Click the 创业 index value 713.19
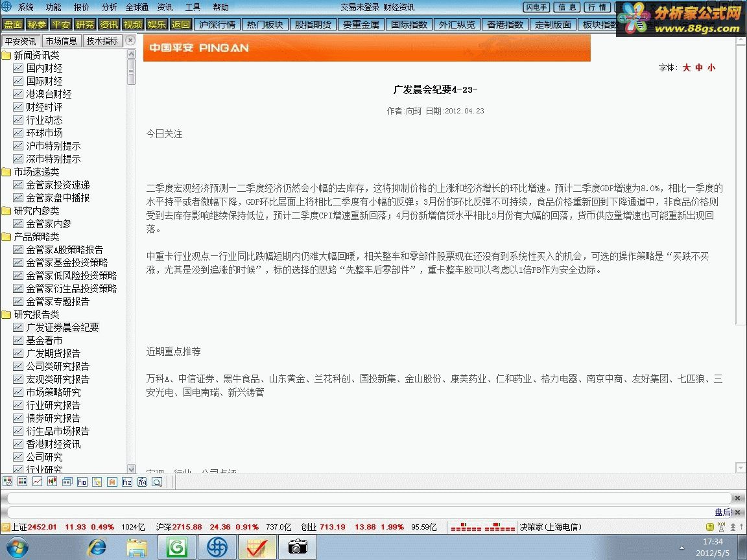This screenshot has height=560, width=747. (x=333, y=527)
